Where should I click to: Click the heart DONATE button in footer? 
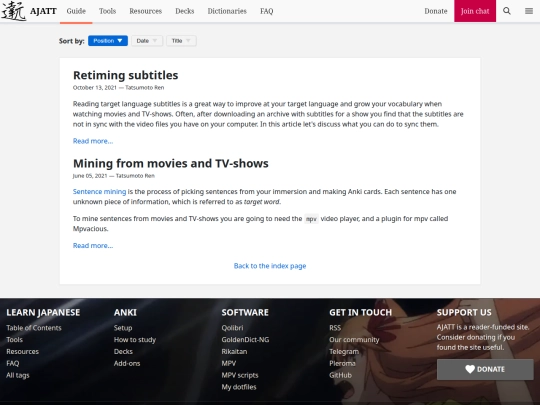[485, 369]
